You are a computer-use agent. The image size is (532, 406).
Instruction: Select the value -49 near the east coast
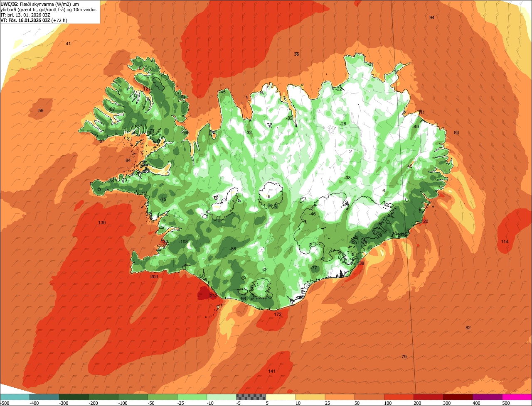point(416,127)
